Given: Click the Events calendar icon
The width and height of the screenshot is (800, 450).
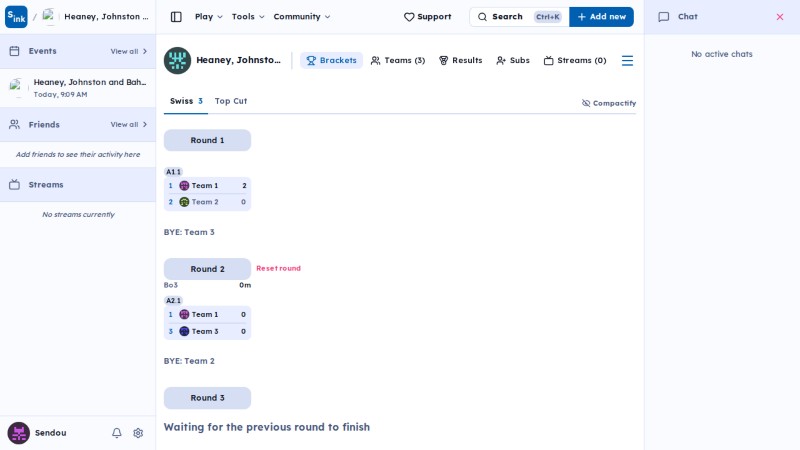Looking at the screenshot, I should pyautogui.click(x=14, y=51).
